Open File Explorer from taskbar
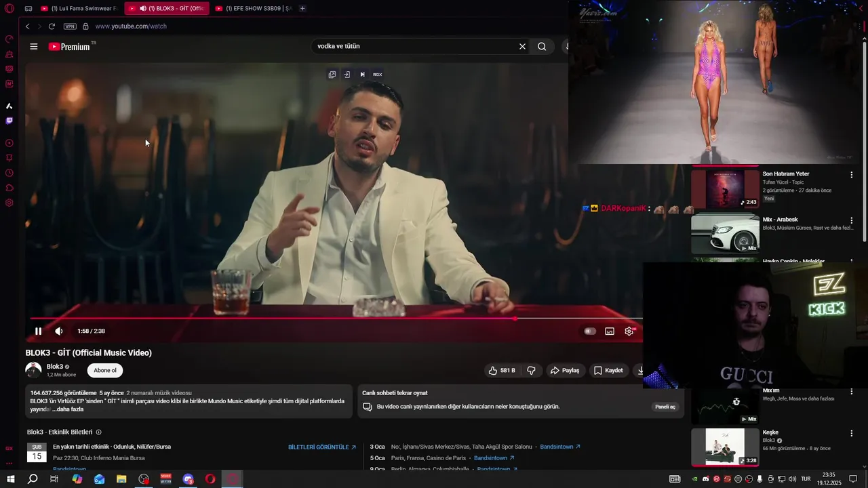The width and height of the screenshot is (868, 488). 121,479
